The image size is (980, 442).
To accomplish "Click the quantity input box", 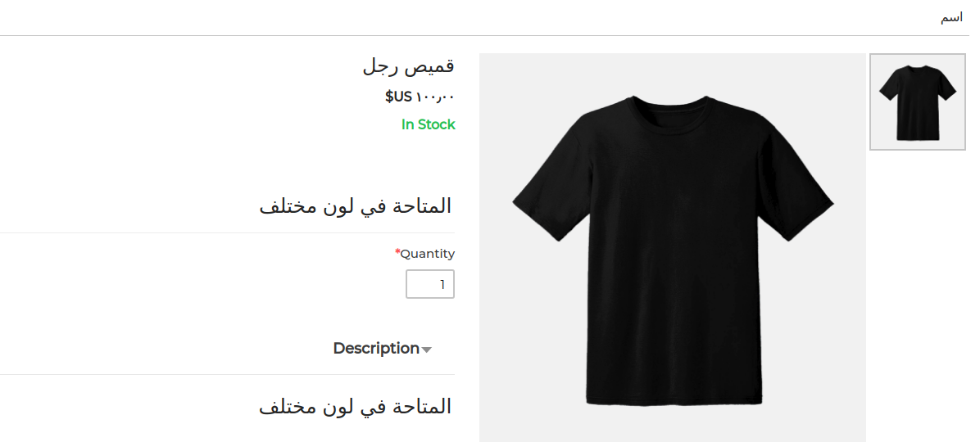I will tap(430, 284).
